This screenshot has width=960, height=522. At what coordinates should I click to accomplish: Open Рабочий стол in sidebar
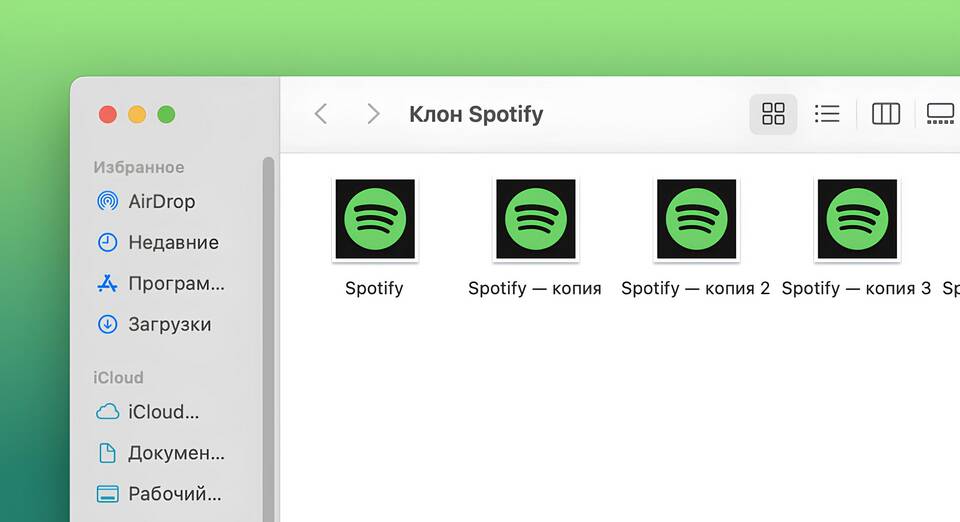click(x=174, y=494)
